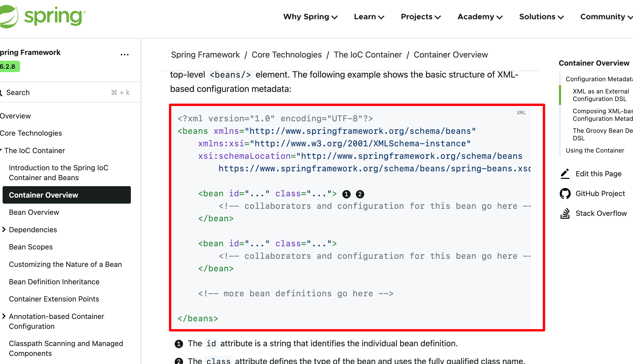Open Container Extension Points page
633x364 pixels.
click(x=54, y=299)
